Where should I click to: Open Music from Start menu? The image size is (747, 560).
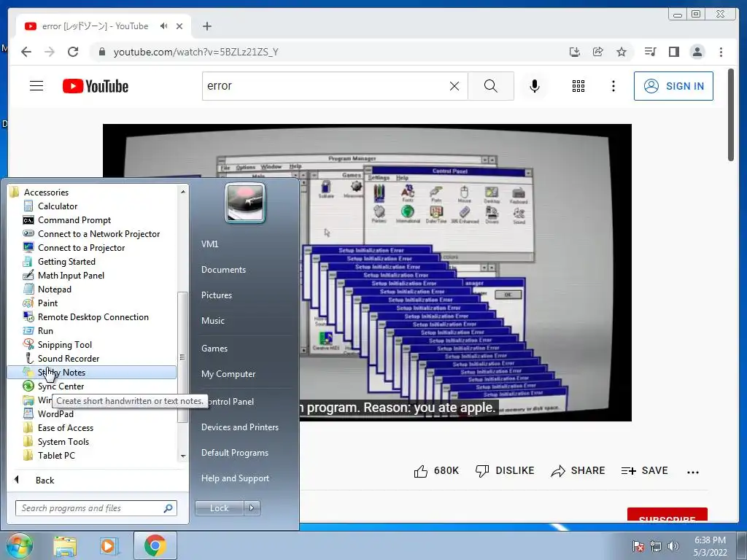(x=212, y=321)
